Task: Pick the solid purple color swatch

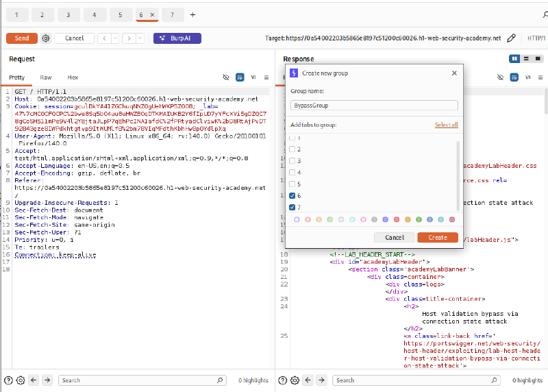Action: pyautogui.click(x=386, y=219)
